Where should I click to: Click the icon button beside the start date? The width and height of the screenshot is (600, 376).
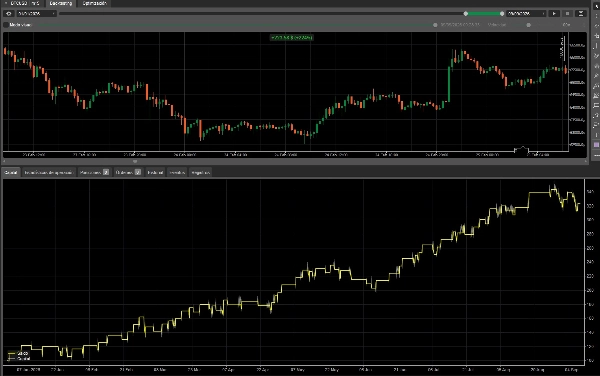(x=9, y=13)
